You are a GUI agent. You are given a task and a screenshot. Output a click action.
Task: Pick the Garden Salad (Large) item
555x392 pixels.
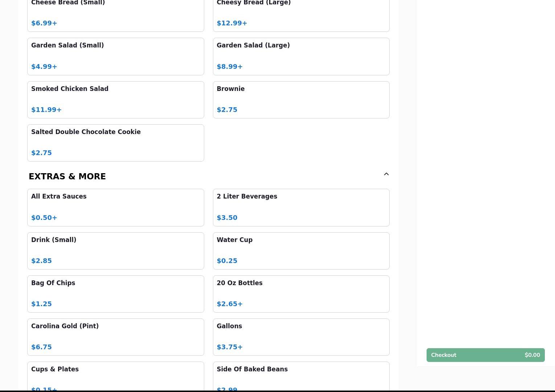click(x=301, y=57)
